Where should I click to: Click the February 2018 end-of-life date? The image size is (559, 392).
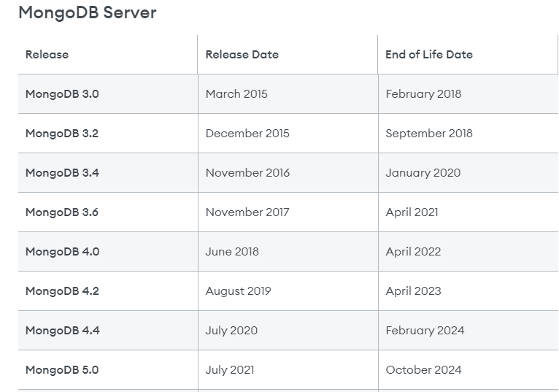coord(423,93)
